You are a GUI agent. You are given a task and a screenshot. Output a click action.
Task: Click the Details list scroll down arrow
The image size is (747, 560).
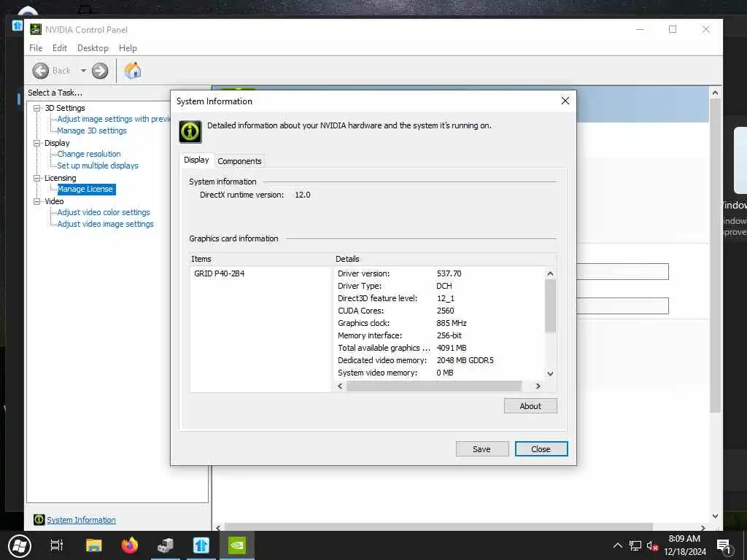(550, 374)
